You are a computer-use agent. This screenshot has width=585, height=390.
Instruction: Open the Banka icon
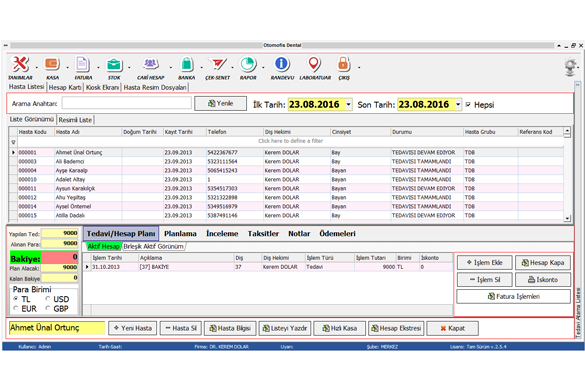[x=187, y=64]
